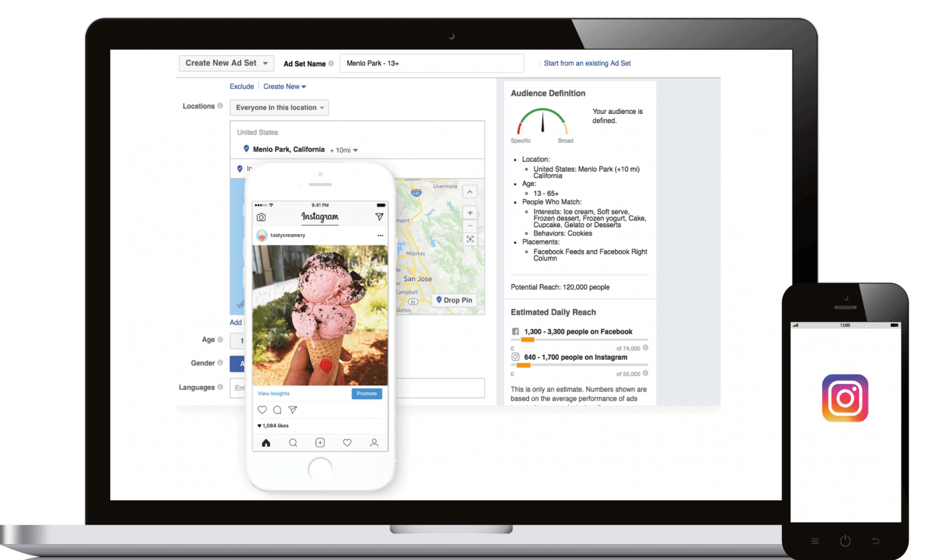The width and height of the screenshot is (944, 560).
Task: Go to Instagram home tab
Action: click(x=266, y=443)
